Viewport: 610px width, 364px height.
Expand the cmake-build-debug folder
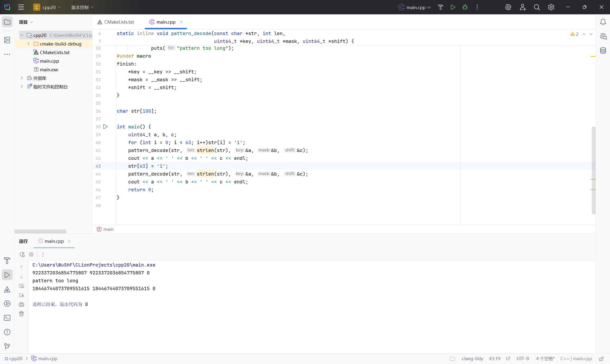(x=28, y=44)
